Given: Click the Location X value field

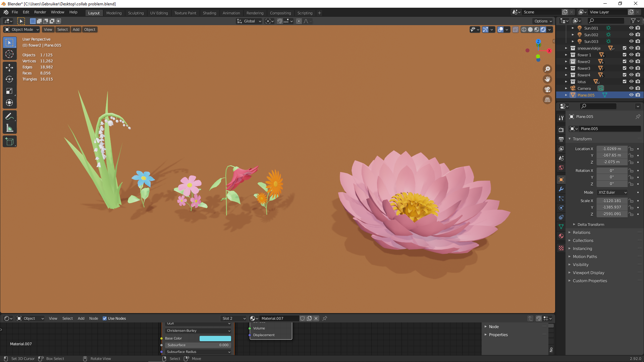Looking at the screenshot, I should tap(611, 149).
